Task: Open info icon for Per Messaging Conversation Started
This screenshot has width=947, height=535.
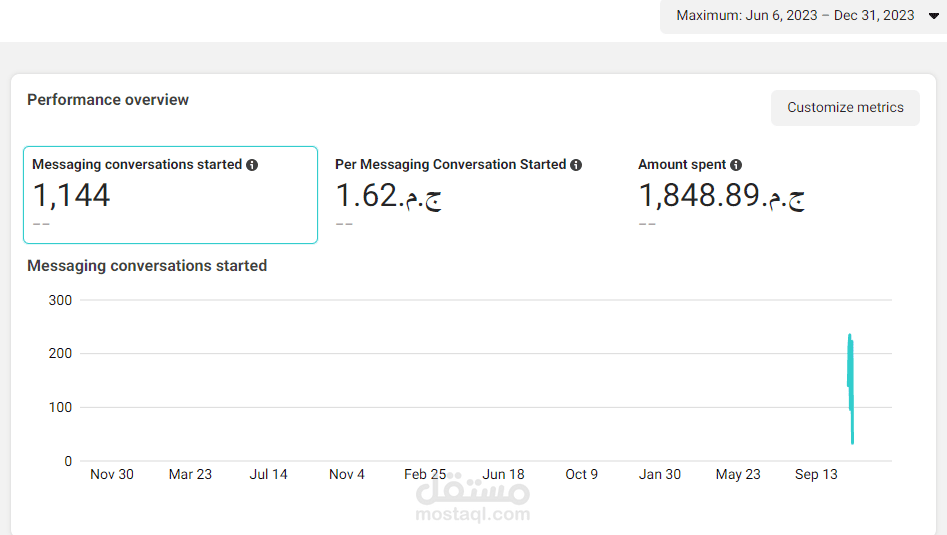Action: coord(576,165)
